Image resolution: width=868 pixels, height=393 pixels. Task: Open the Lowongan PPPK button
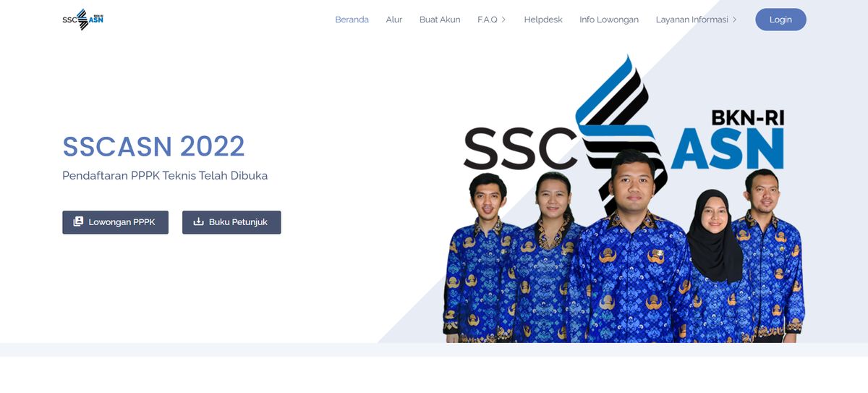pos(116,222)
